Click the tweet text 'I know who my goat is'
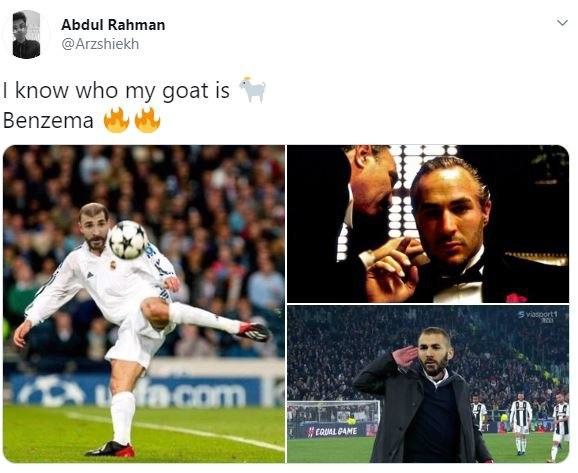 coord(116,90)
